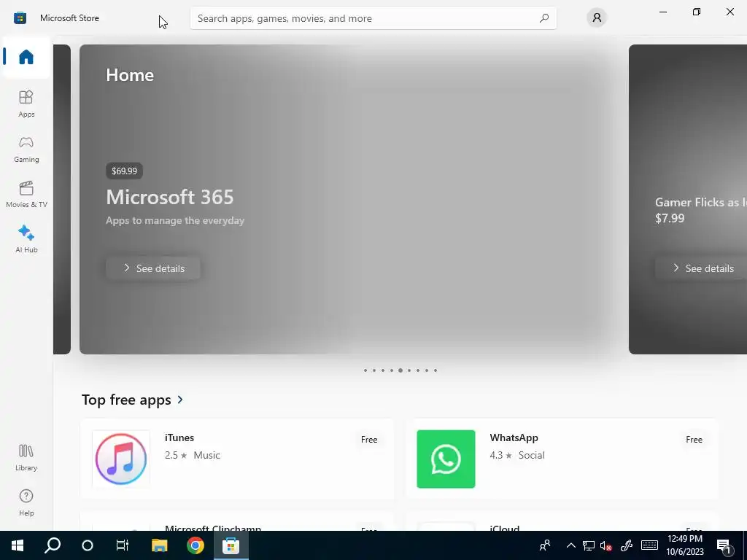Open the Windows Start menu
This screenshot has width=747, height=560.
click(18, 545)
